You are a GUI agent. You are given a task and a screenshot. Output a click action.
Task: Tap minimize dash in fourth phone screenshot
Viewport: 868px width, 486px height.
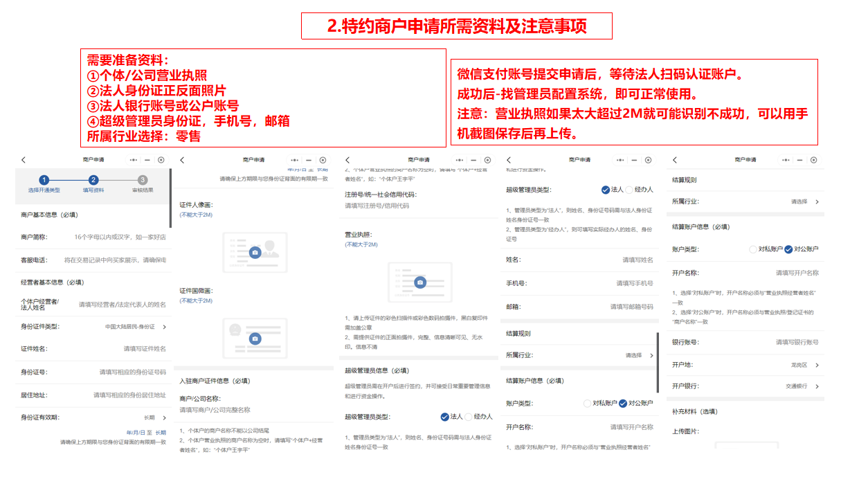point(634,160)
